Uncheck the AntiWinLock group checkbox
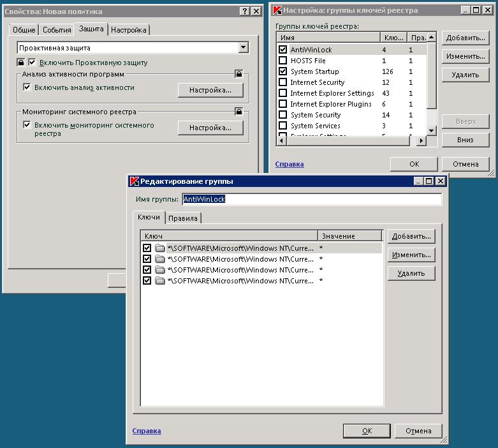Viewport: 498px width, 448px height. point(282,50)
